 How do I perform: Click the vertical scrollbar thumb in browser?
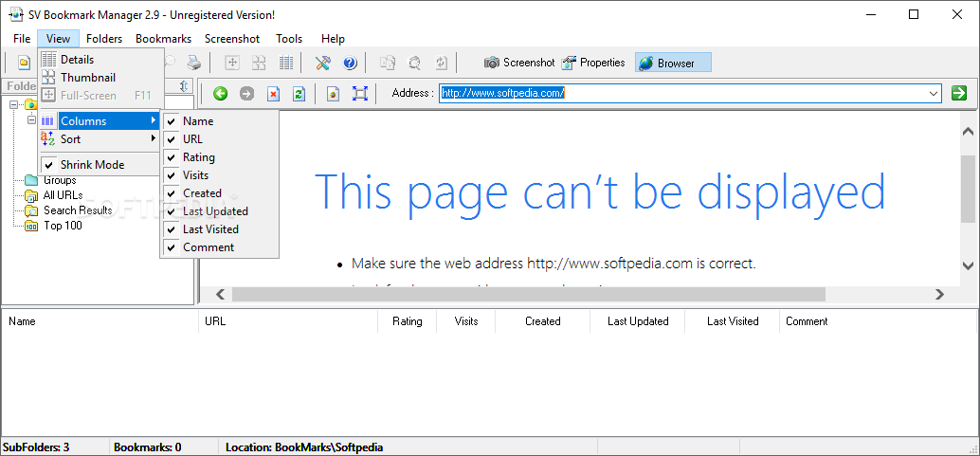pyautogui.click(x=968, y=189)
